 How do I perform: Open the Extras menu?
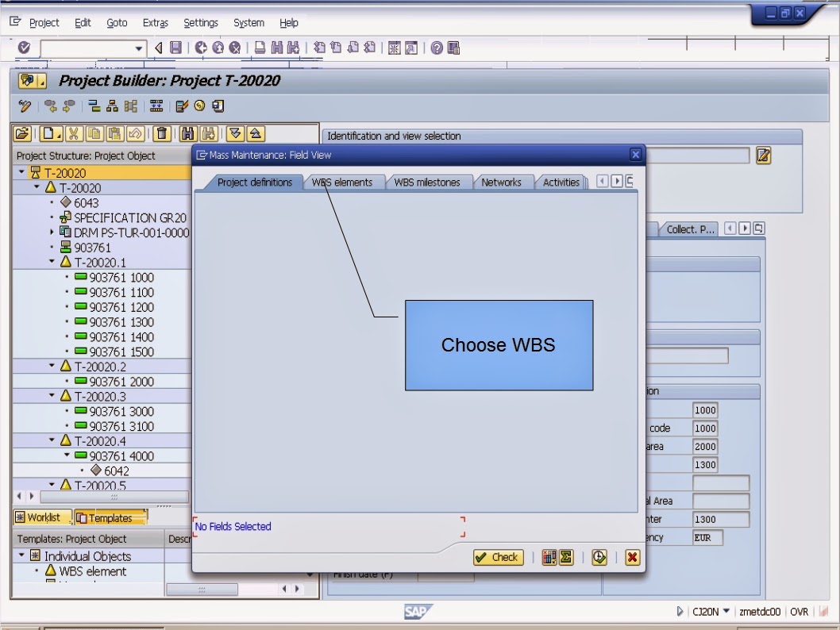tap(155, 22)
